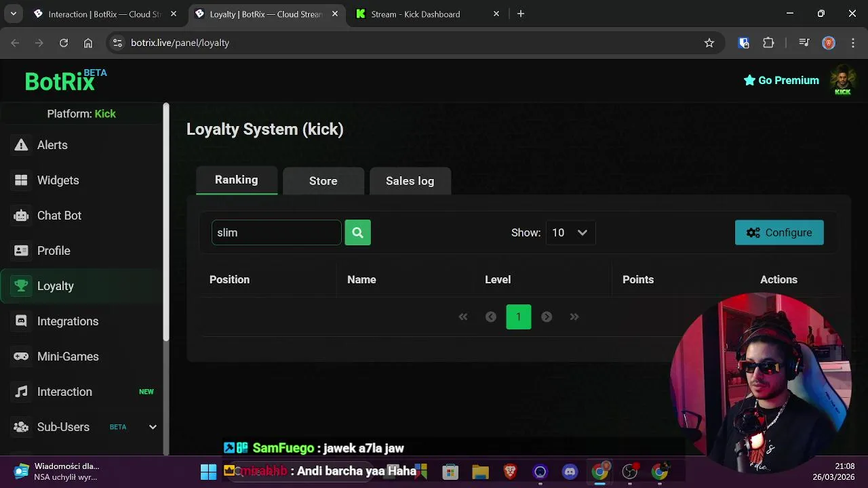
Task: Click the Platform: Kick label
Action: [81, 114]
